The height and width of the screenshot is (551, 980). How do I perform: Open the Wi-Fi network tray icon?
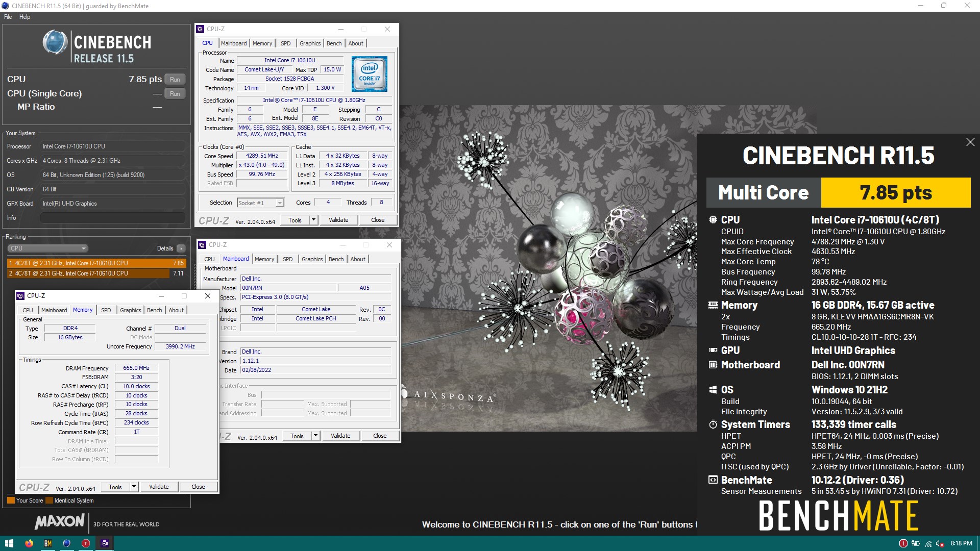(928, 543)
